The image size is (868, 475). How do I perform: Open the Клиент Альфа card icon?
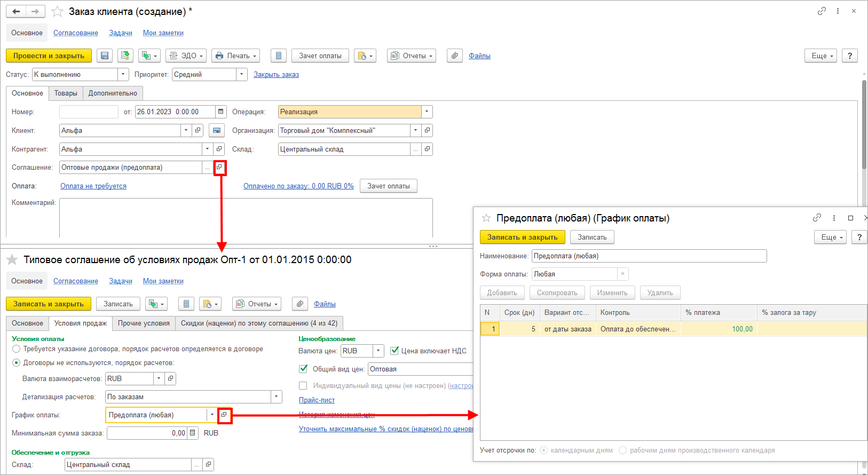pos(198,130)
